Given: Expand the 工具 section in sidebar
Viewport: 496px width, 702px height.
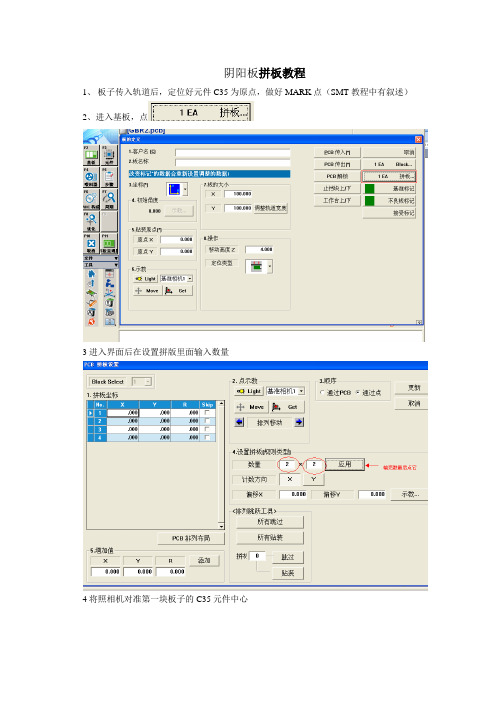Looking at the screenshot, I should tap(100, 265).
